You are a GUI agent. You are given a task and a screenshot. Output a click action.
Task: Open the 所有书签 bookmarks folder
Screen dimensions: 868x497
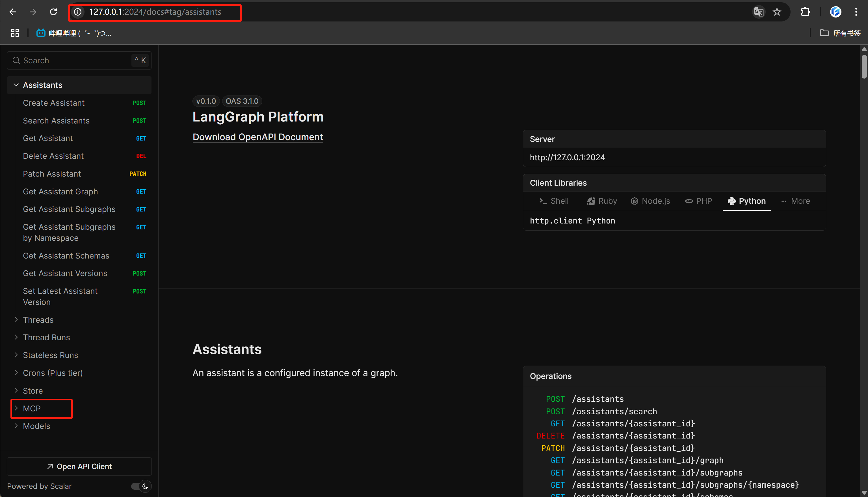click(x=840, y=33)
